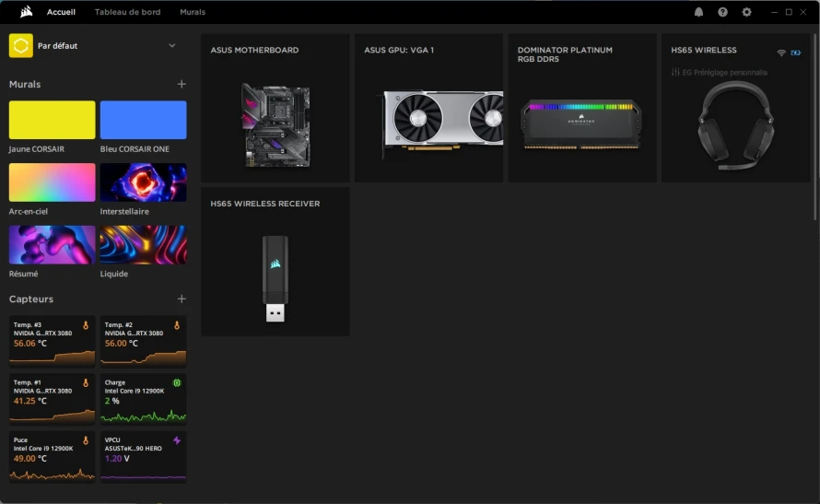The image size is (820, 504).
Task: Open the Intel Core i9 Charge sensor
Action: [x=144, y=398]
